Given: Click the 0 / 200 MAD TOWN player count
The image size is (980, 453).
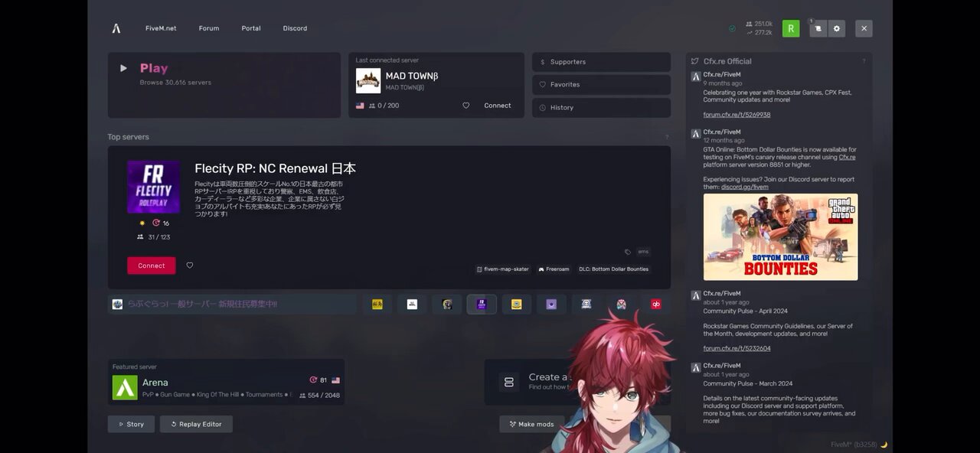Looking at the screenshot, I should click(x=384, y=106).
